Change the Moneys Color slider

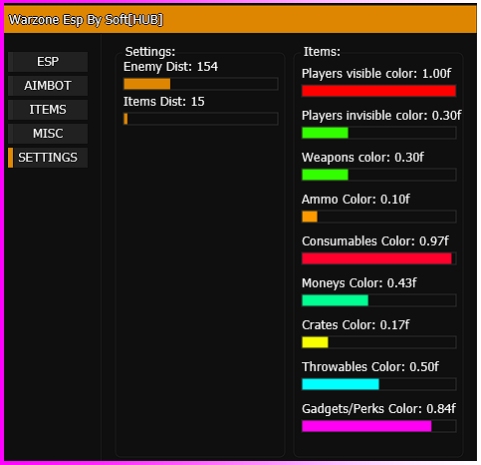[x=379, y=300]
